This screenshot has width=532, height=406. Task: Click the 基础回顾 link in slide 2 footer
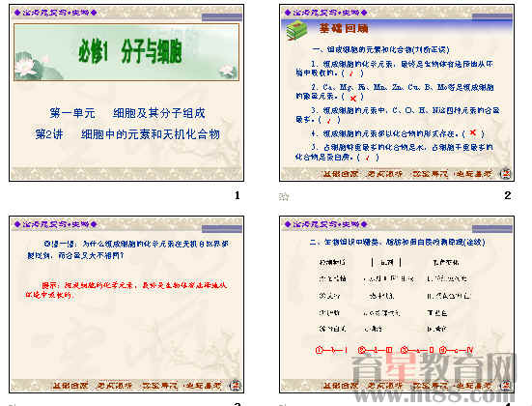(x=340, y=174)
